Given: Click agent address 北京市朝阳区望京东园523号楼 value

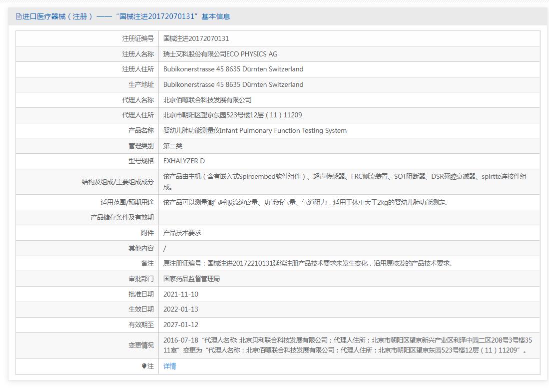Looking at the screenshot, I should 232,115.
